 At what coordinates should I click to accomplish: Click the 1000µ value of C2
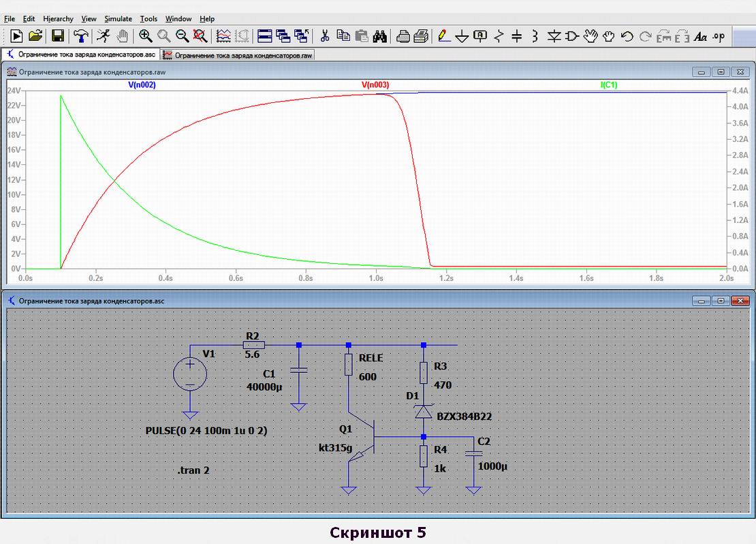(492, 466)
